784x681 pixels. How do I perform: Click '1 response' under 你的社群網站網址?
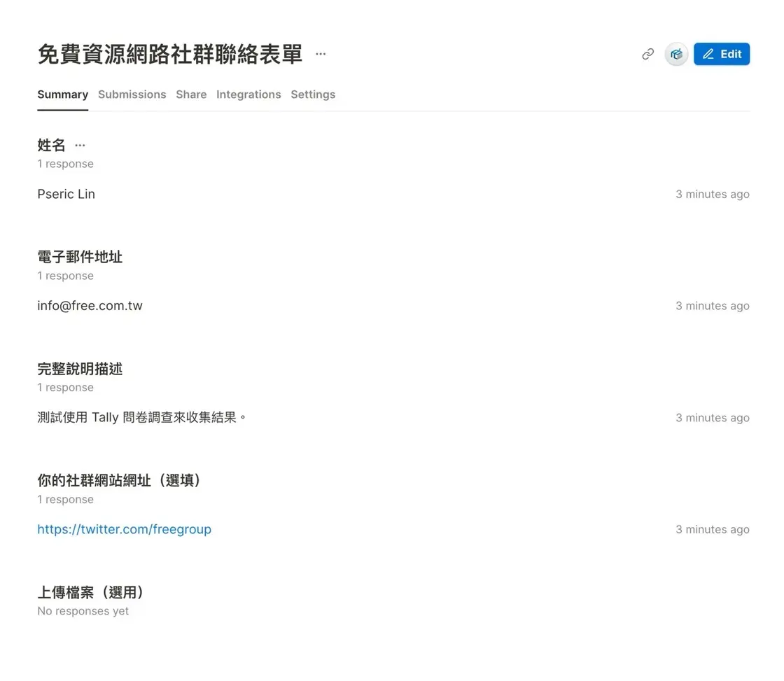(x=66, y=500)
